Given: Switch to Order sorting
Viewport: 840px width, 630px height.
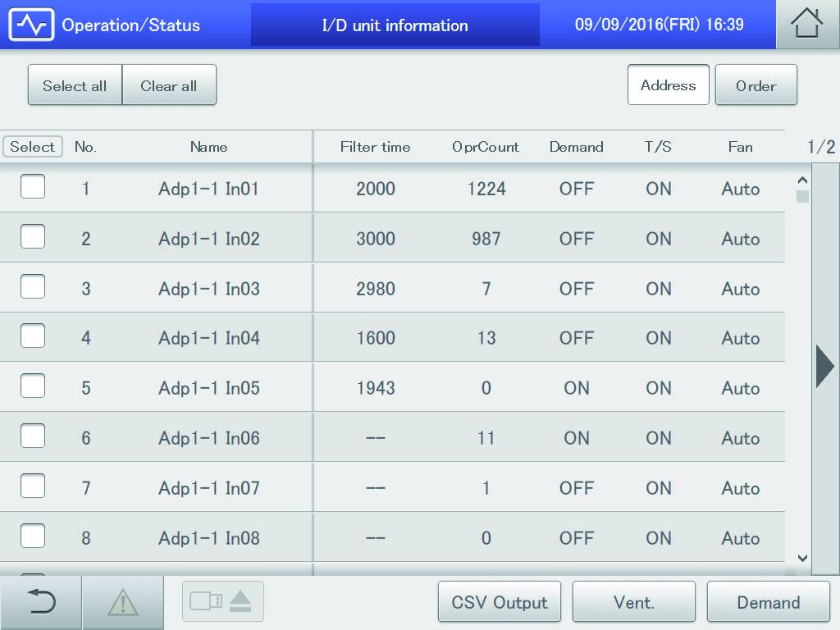Looking at the screenshot, I should (756, 85).
